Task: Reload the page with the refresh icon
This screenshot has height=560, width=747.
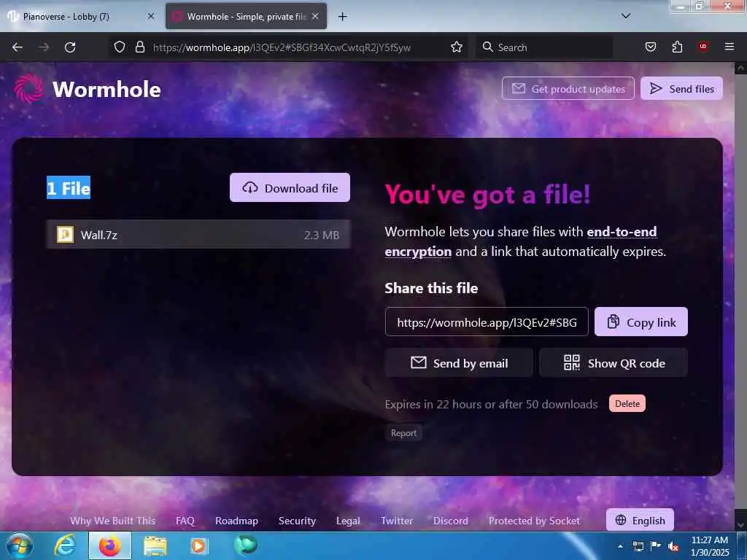Action: pos(70,47)
